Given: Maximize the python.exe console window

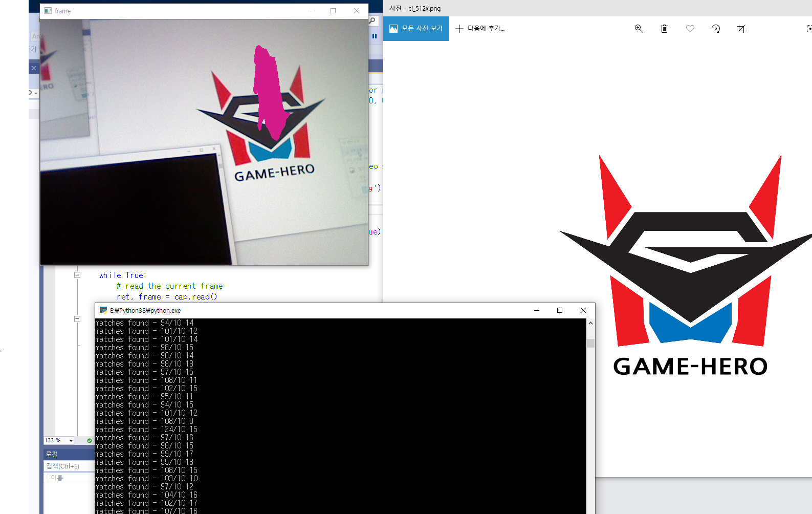Looking at the screenshot, I should pyautogui.click(x=560, y=310).
